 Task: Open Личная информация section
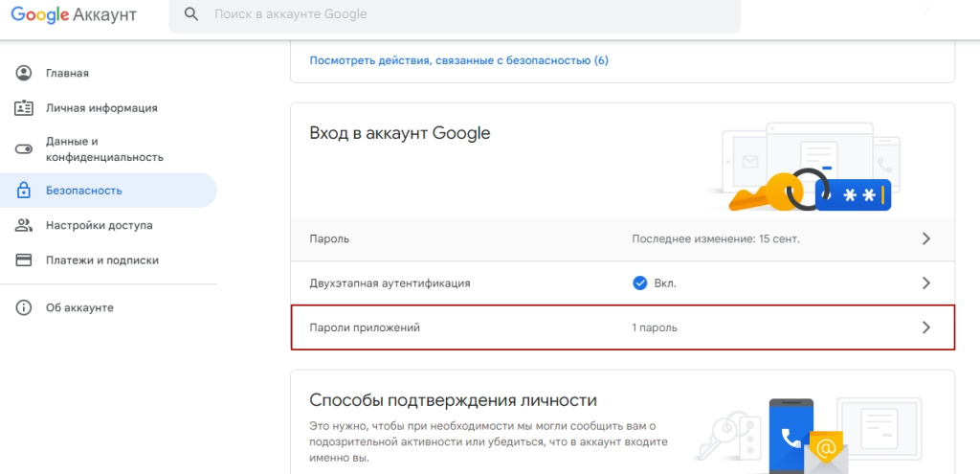(101, 107)
